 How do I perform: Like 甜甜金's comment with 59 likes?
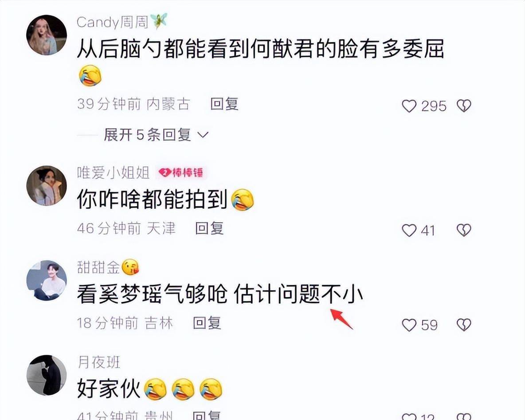click(409, 325)
